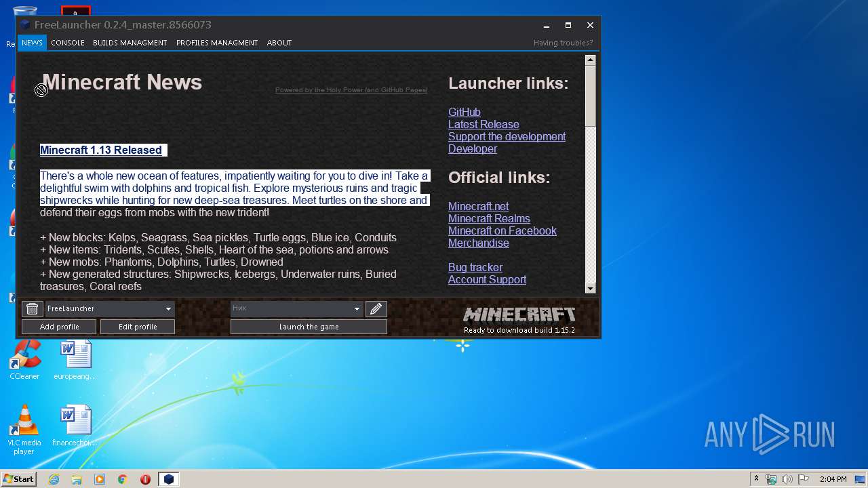Open the Minecraft.net link
Image resolution: width=868 pixels, height=488 pixels.
pos(478,207)
